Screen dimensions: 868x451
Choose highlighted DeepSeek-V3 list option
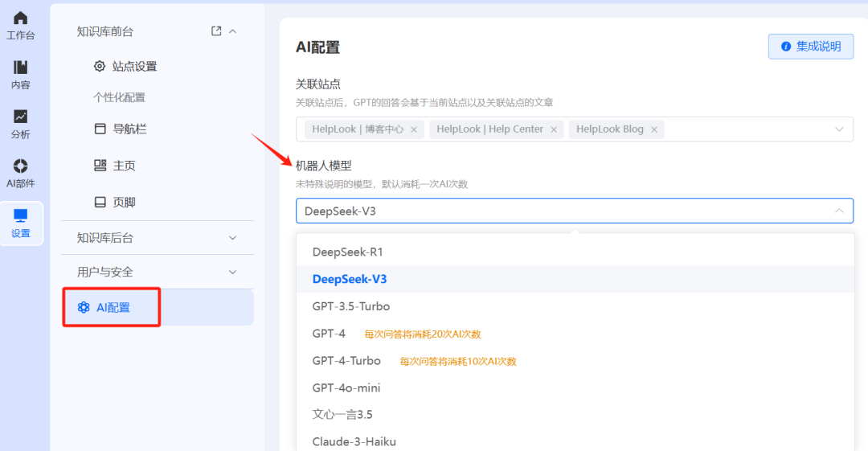coord(575,279)
